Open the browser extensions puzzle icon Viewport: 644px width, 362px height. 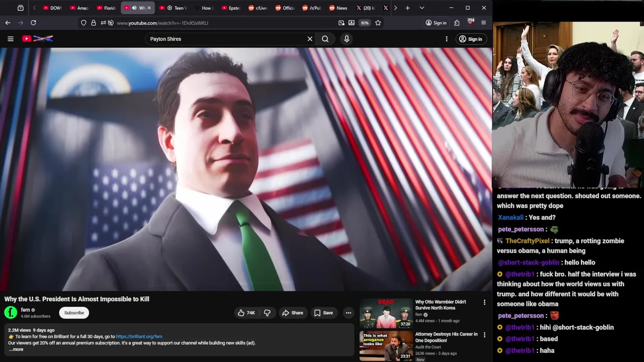[457, 23]
